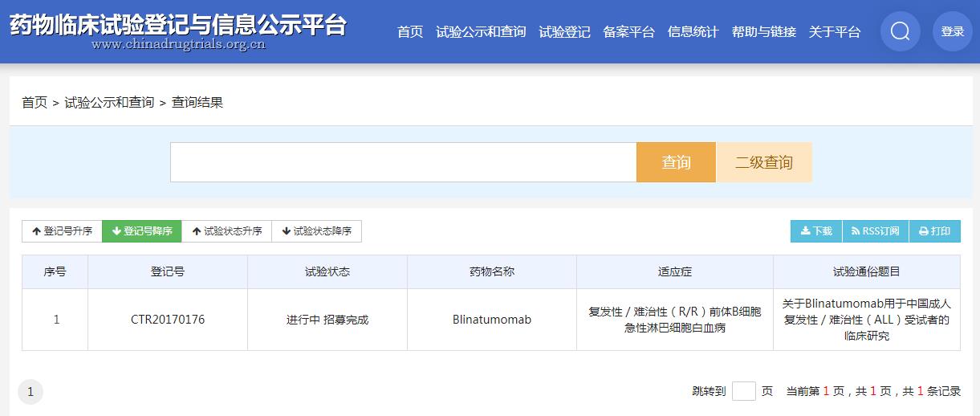Open 帮助与链接 navigation item

click(x=763, y=31)
